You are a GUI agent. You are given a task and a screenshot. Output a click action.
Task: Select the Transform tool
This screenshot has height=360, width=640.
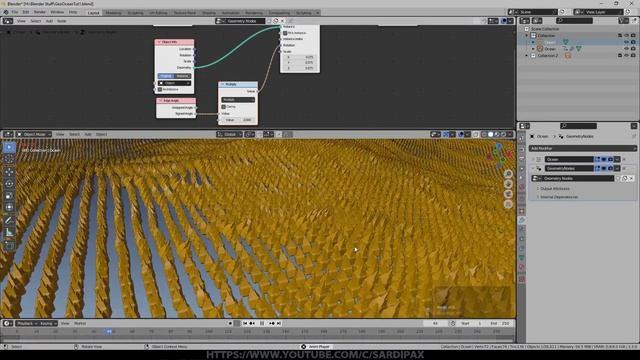click(x=9, y=207)
